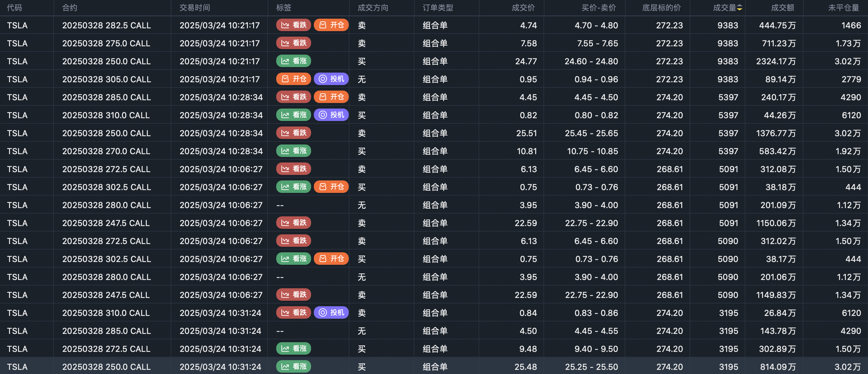Click 开仓 tag on 285.0 CALL 10:28:34 row

tap(331, 97)
